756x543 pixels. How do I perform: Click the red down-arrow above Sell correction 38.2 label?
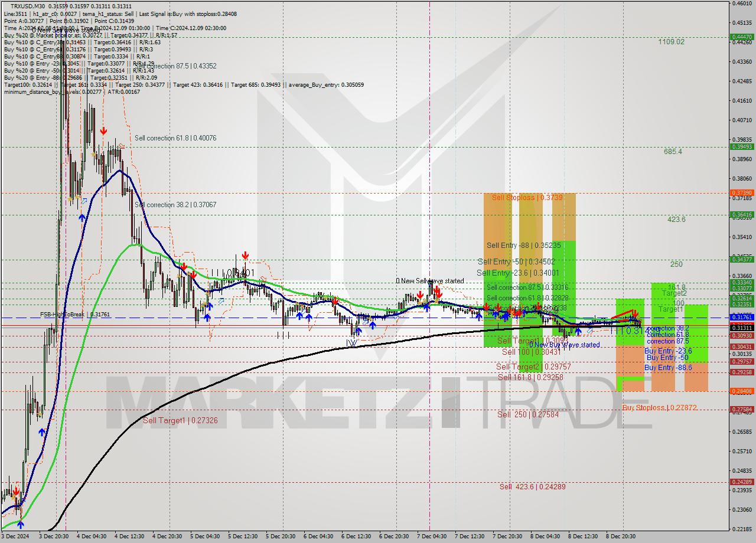184,267
